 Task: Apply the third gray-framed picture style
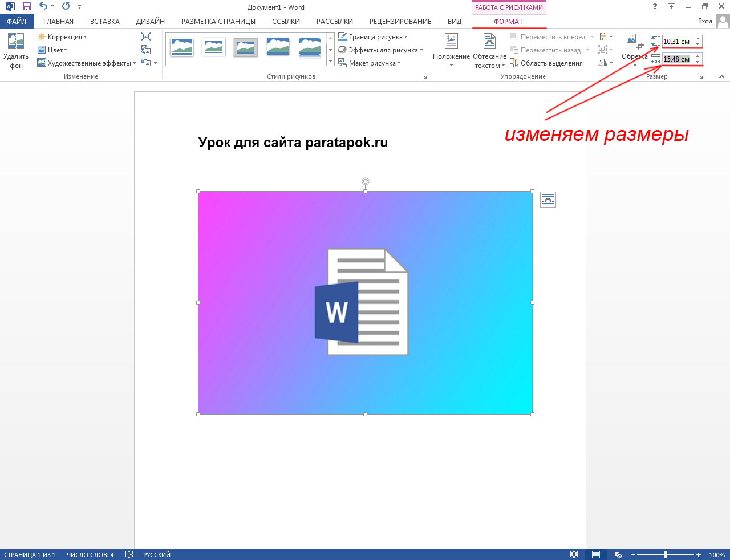[246, 47]
